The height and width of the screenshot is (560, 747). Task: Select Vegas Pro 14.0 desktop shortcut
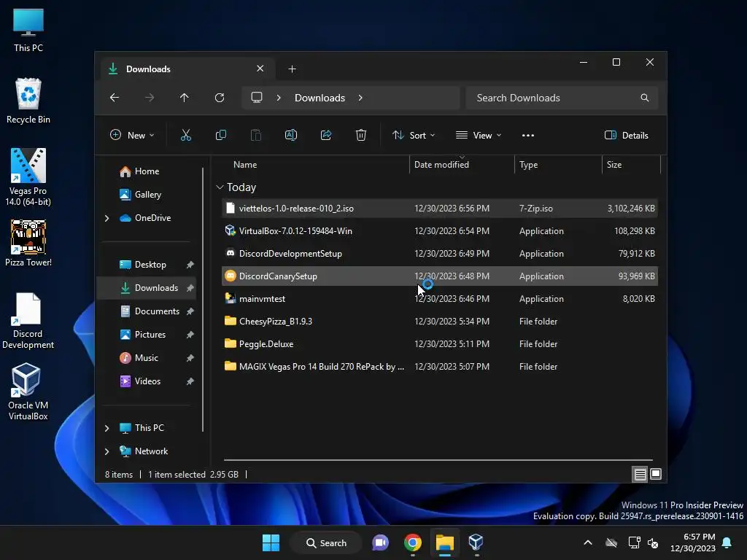(x=28, y=177)
